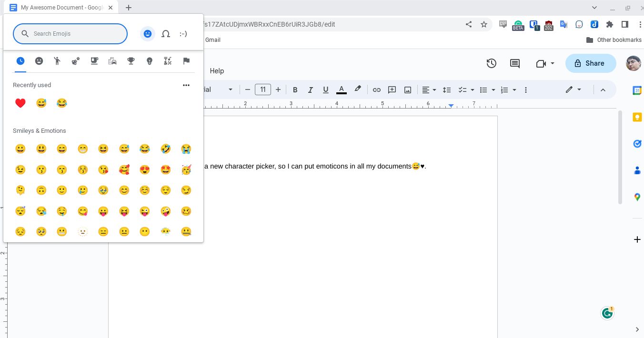Insert an image into the document
Screen dimensions: 644x338
coord(407,89)
